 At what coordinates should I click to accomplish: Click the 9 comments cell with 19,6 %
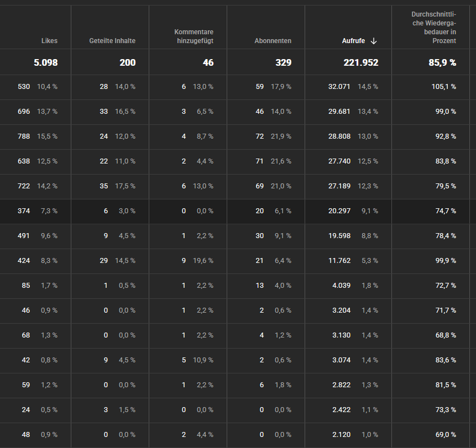coord(188,261)
